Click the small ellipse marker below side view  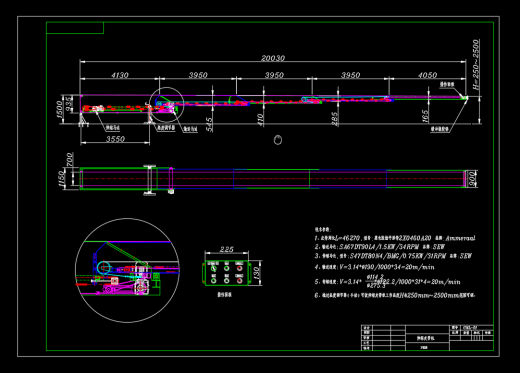point(278,140)
